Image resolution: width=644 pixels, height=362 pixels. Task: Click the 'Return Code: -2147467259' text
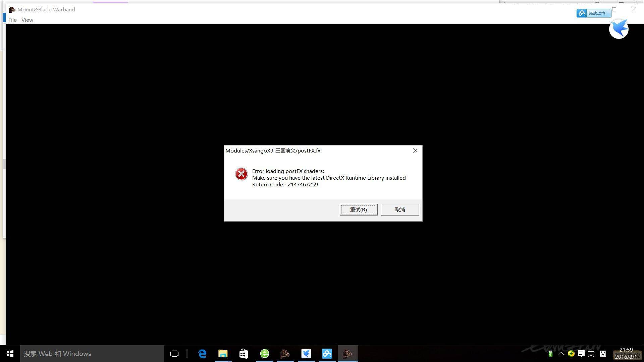[285, 184]
